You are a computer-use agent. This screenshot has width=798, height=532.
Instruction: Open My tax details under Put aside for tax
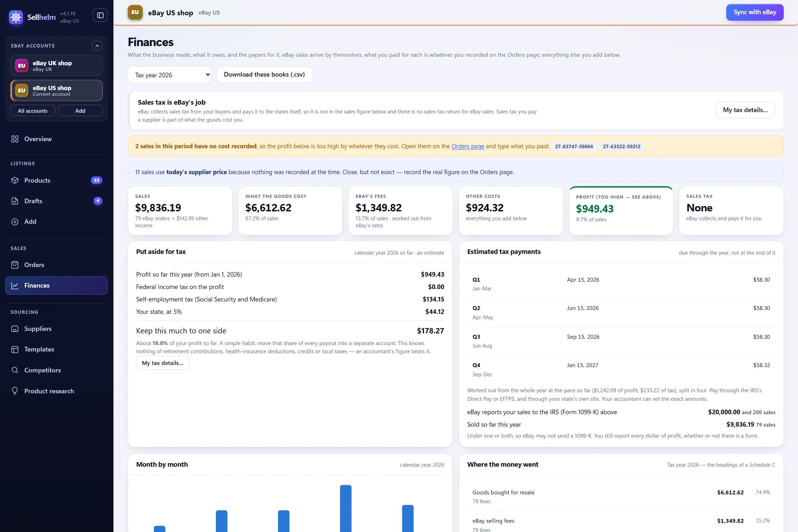[x=162, y=363]
